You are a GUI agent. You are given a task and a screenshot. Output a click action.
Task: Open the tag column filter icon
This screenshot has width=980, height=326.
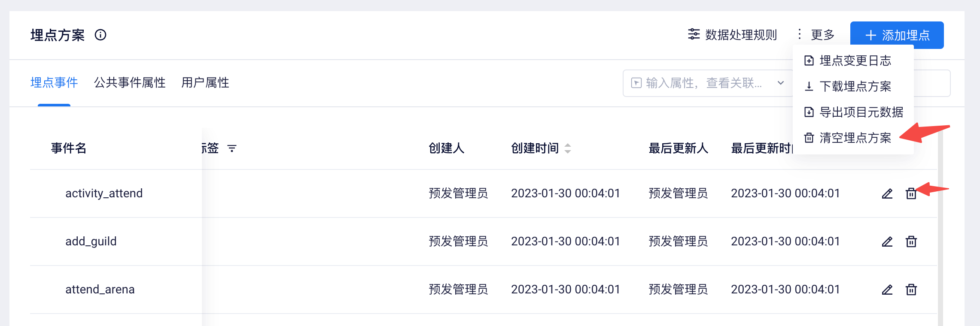[x=232, y=148]
